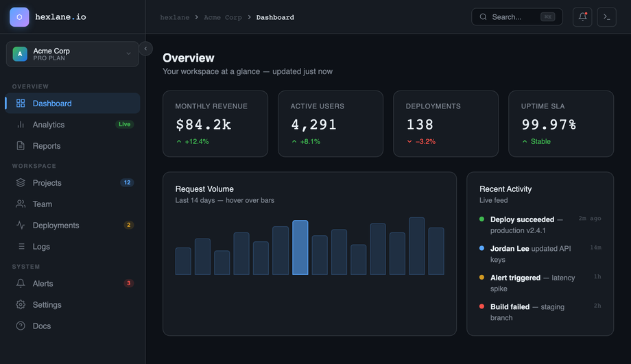The width and height of the screenshot is (631, 364).
Task: Click the Docs help circle icon
Action: point(21,326)
